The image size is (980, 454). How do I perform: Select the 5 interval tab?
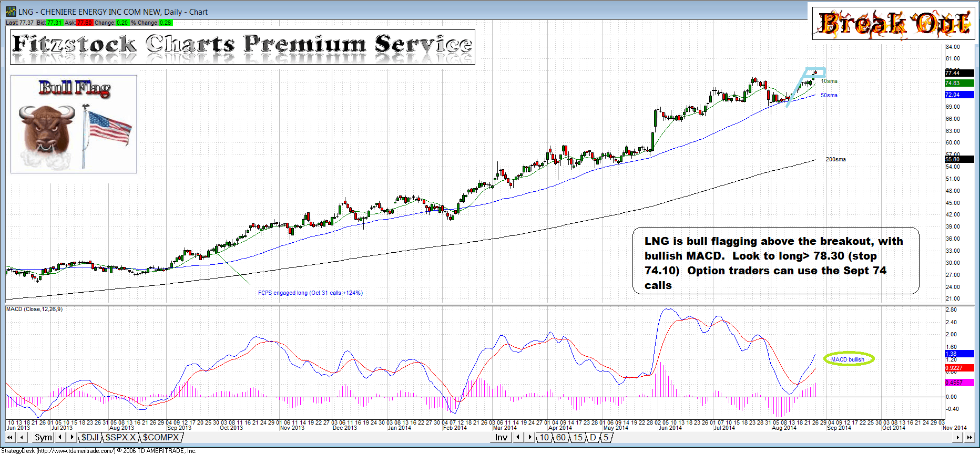[x=606, y=437]
